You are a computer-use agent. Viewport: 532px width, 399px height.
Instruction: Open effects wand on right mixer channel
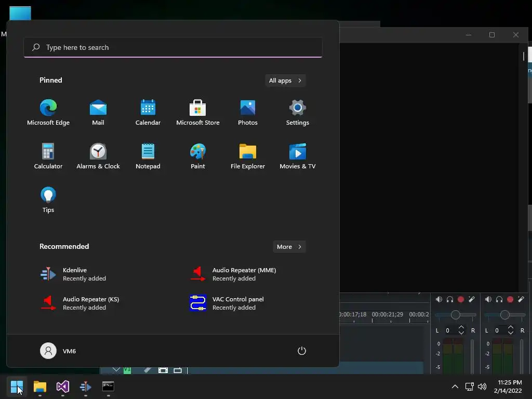coord(521,299)
